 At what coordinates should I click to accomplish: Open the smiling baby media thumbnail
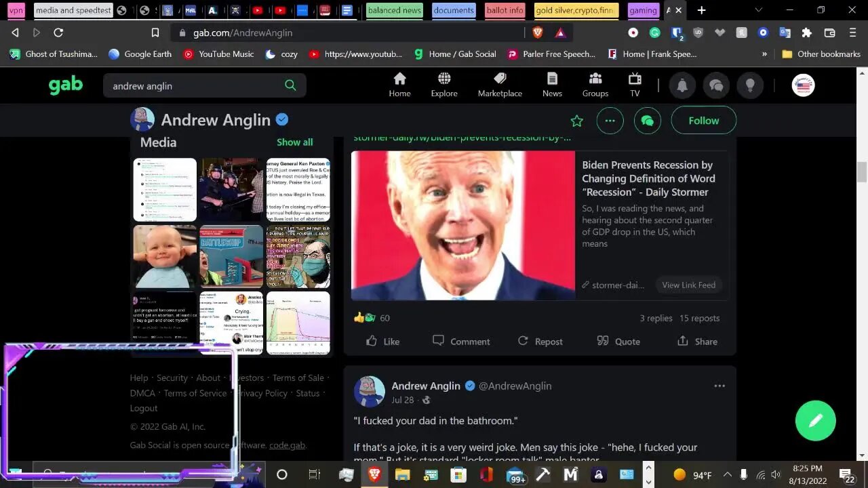165,256
